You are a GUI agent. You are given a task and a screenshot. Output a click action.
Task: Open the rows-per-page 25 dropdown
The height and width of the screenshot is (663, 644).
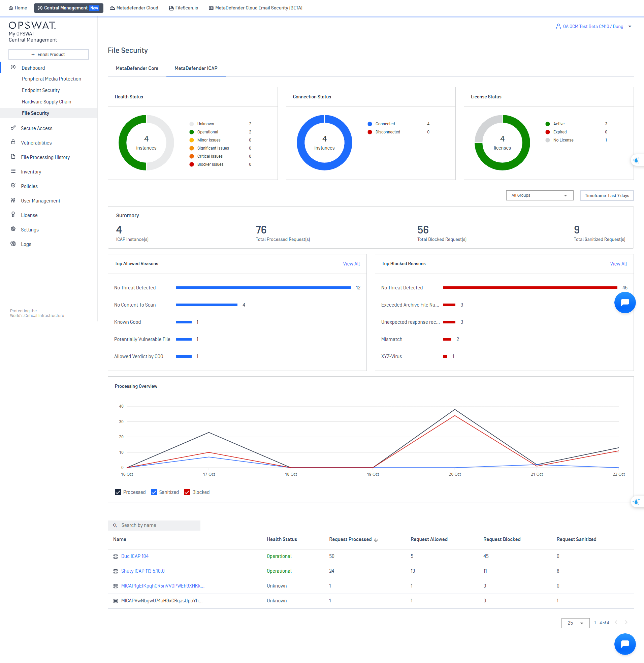[x=575, y=623]
